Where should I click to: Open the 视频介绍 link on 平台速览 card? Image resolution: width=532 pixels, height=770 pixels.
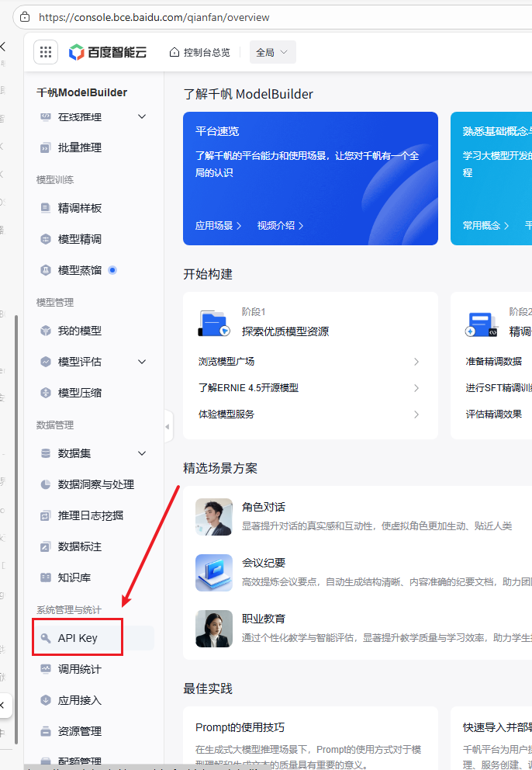click(x=280, y=225)
